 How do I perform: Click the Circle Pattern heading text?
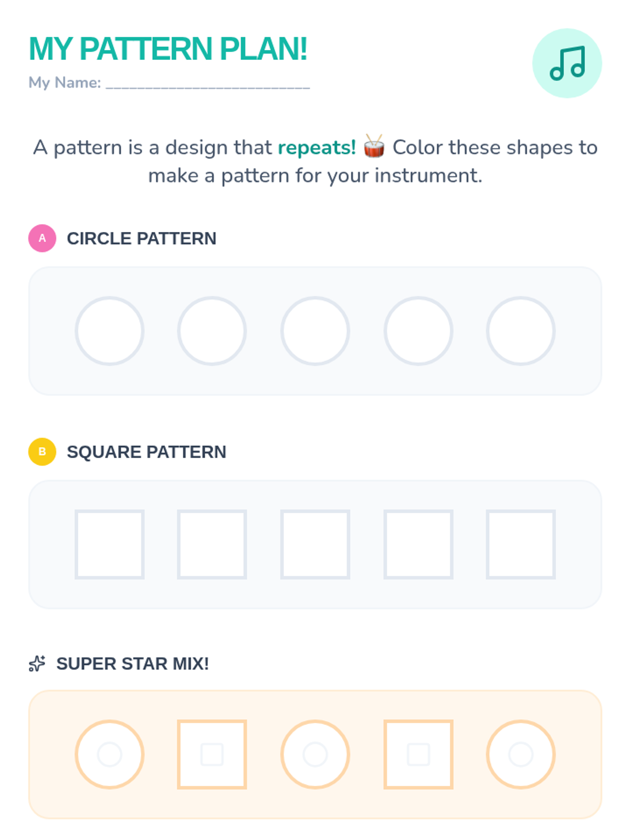(x=141, y=238)
